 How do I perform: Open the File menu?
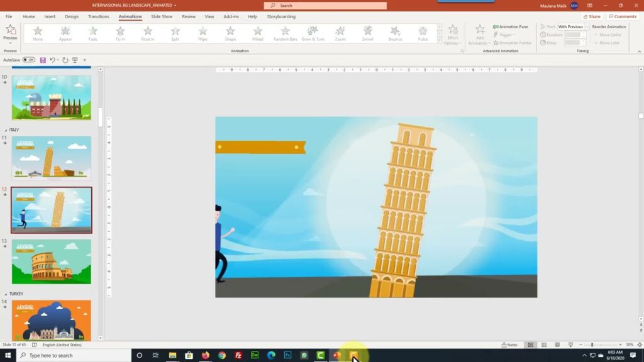[x=9, y=16]
